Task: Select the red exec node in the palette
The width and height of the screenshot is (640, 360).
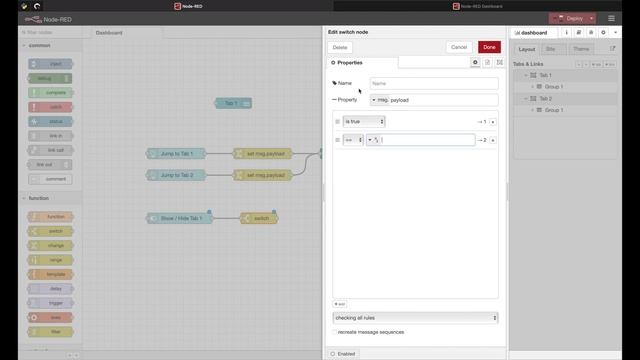Action: [50, 318]
